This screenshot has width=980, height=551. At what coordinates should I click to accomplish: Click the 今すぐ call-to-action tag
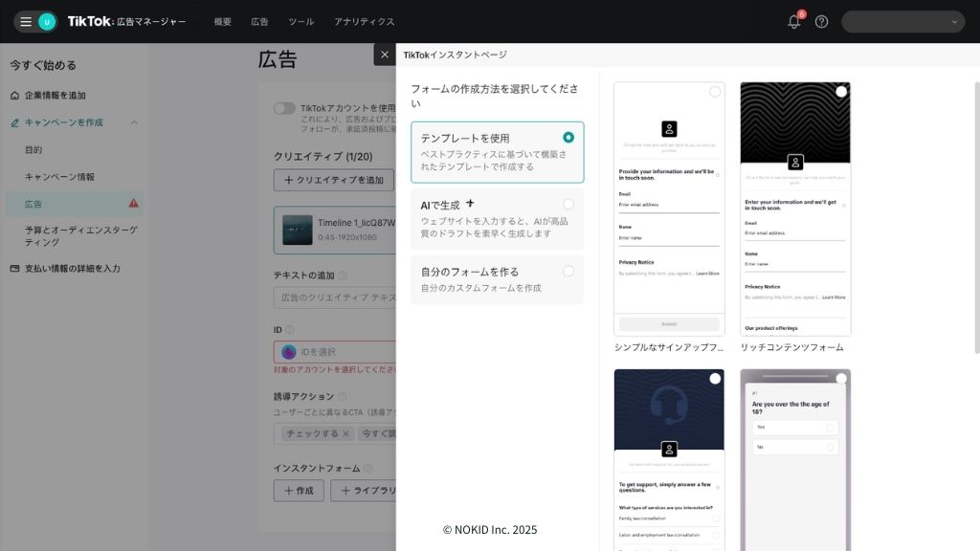pos(377,433)
